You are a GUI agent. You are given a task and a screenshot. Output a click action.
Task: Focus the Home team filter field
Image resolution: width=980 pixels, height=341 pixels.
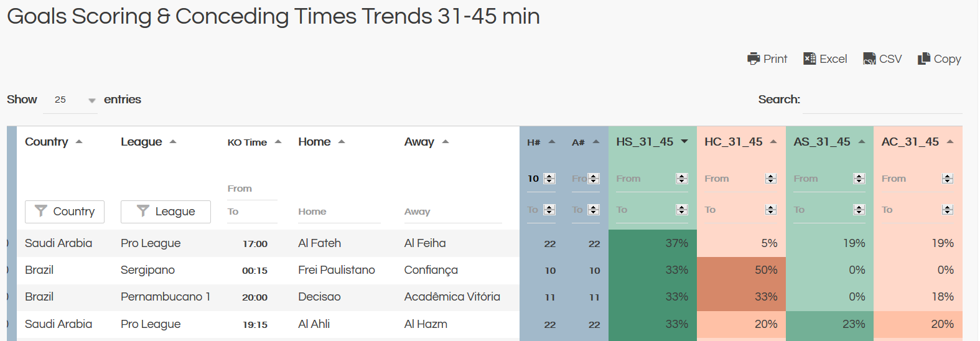338,212
